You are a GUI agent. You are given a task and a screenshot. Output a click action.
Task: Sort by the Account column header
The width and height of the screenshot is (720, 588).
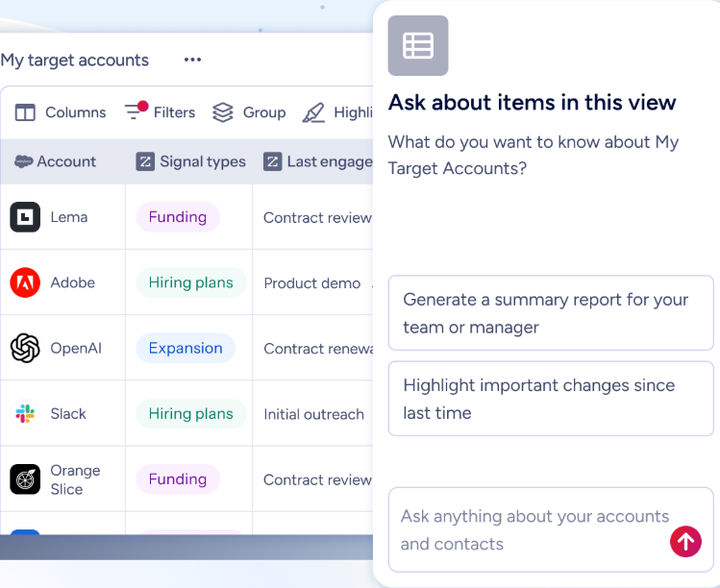[x=66, y=161]
